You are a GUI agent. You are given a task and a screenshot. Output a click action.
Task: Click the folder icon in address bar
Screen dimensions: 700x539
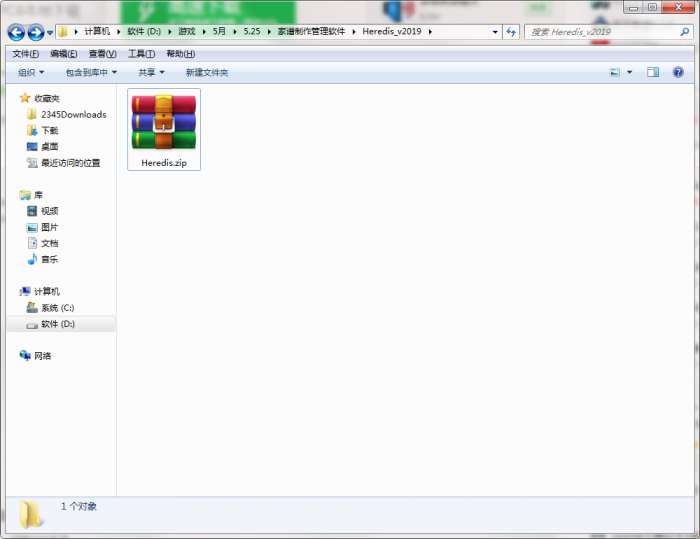click(x=63, y=32)
